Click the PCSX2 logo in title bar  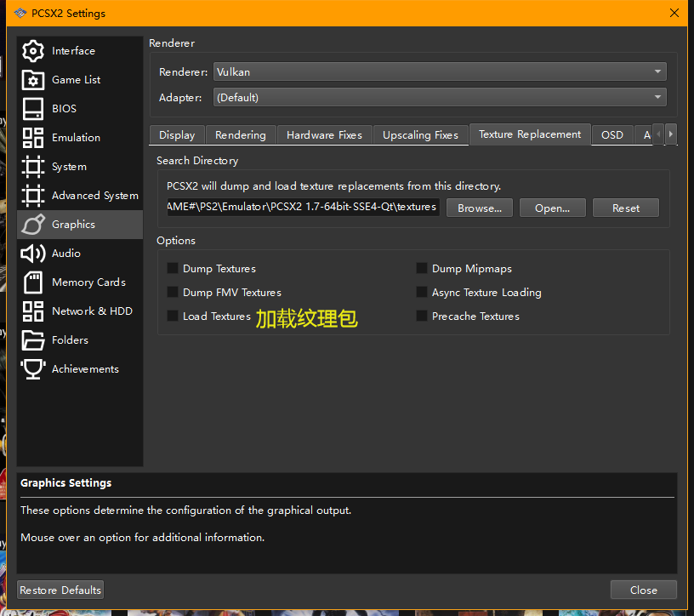click(20, 14)
